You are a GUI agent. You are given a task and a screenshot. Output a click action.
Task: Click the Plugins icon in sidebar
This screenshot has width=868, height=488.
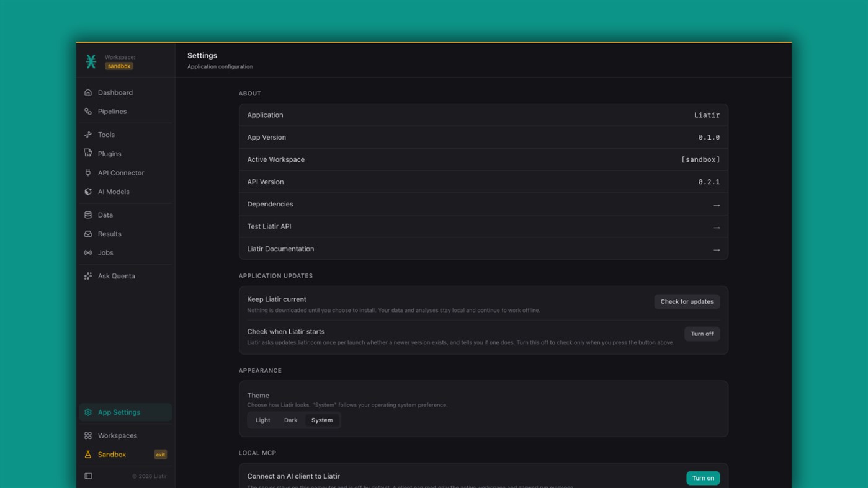pyautogui.click(x=88, y=154)
